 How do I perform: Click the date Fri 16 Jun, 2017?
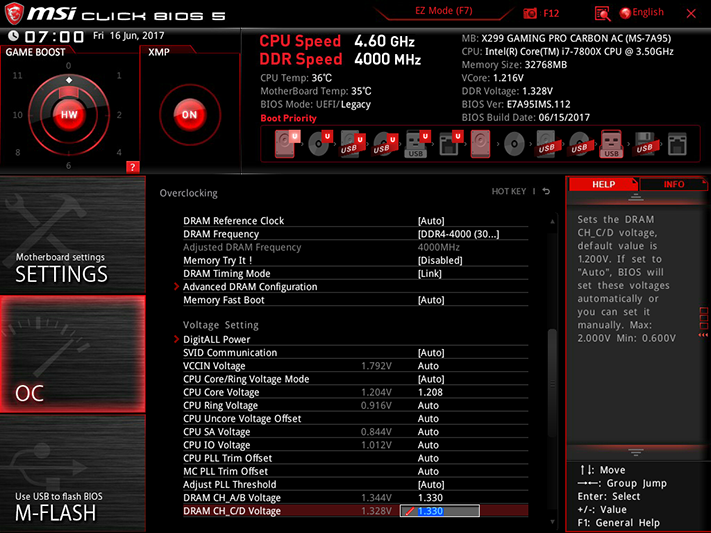click(128, 35)
